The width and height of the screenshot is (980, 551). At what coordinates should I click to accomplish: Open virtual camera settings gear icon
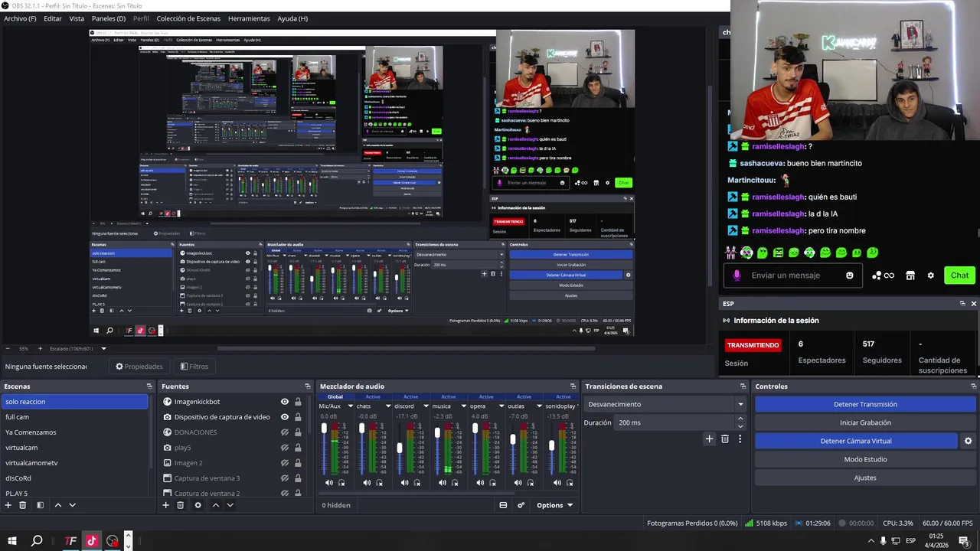point(968,441)
